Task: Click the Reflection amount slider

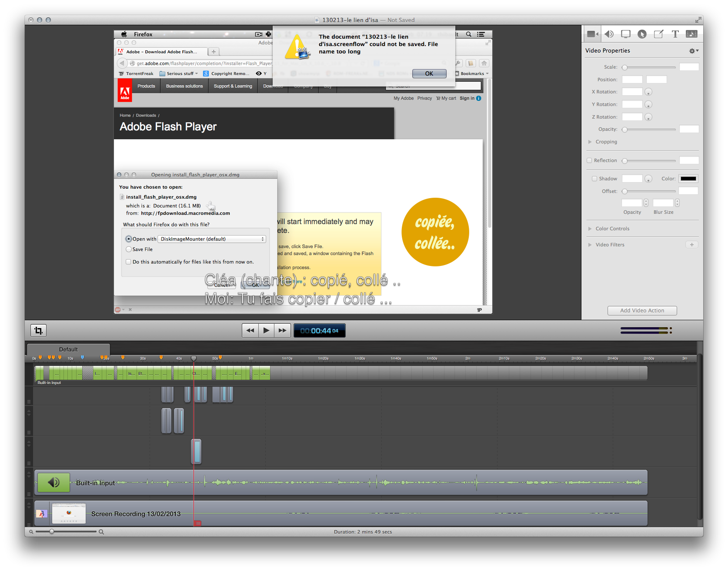Action: tap(650, 161)
